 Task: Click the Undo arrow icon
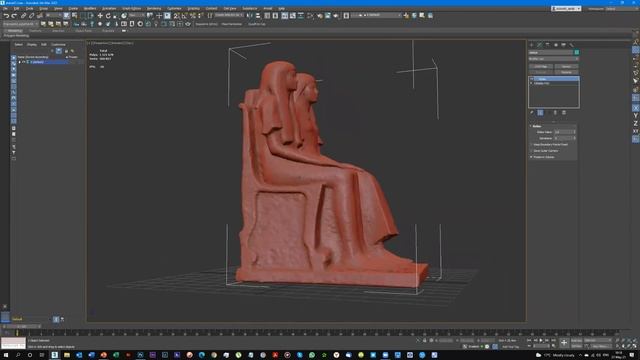click(6, 16)
